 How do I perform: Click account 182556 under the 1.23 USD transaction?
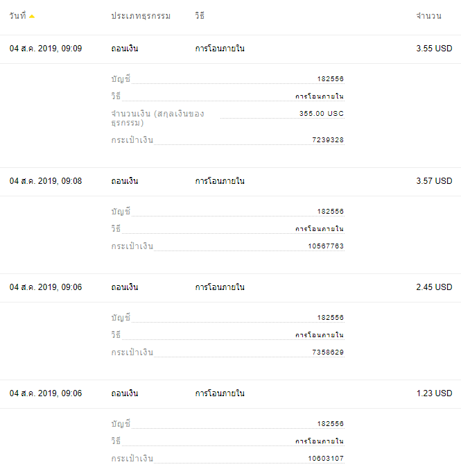[x=330, y=424]
